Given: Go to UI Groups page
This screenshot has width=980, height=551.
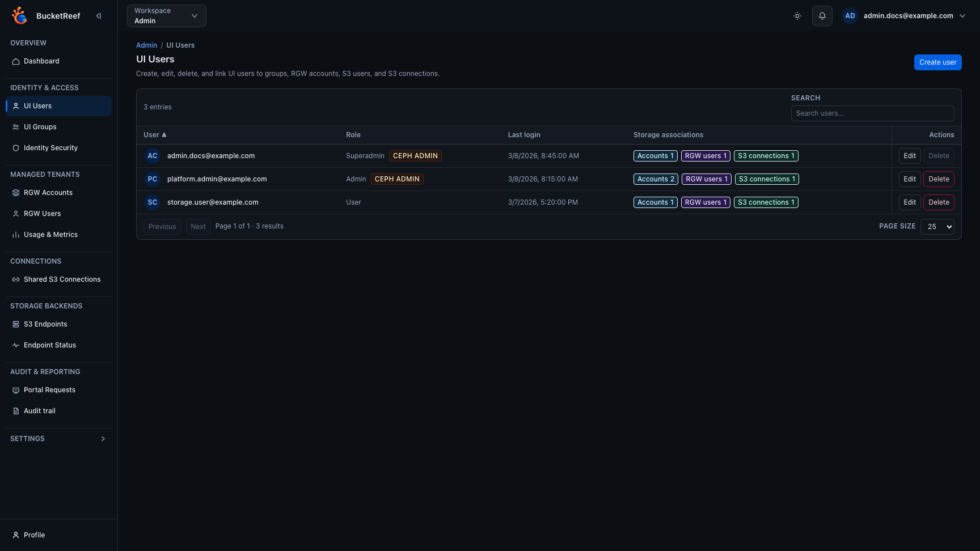Looking at the screenshot, I should tap(58, 127).
